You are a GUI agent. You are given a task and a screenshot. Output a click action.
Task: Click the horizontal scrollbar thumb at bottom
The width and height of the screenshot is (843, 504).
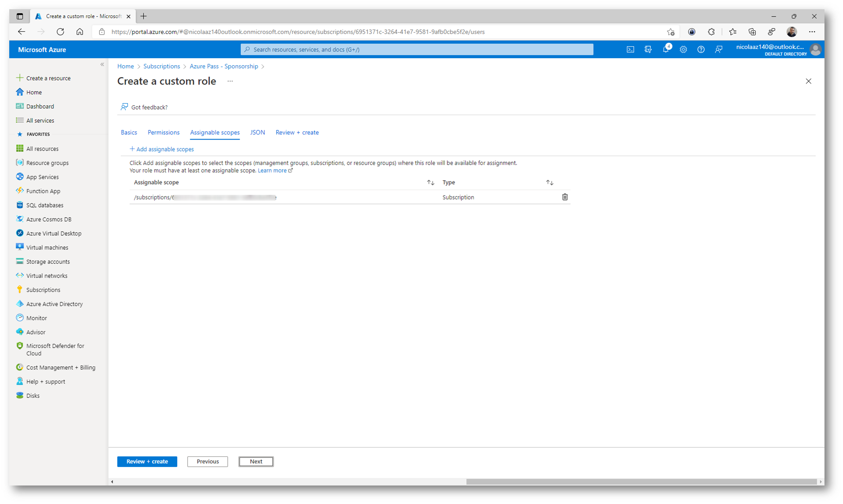tap(641, 482)
